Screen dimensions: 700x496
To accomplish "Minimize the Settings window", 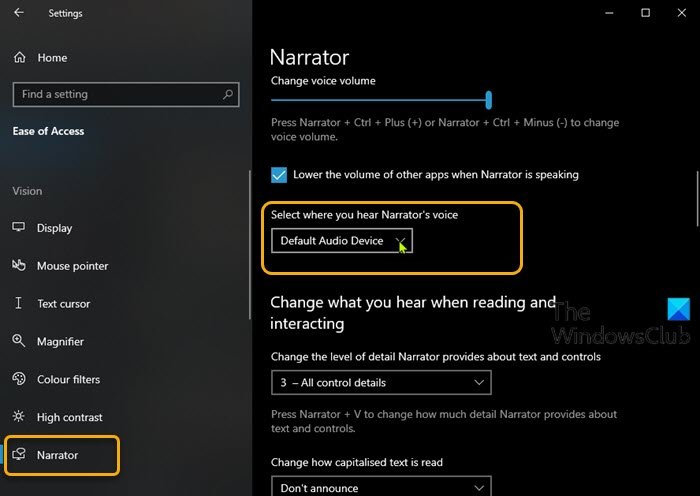I will [609, 13].
